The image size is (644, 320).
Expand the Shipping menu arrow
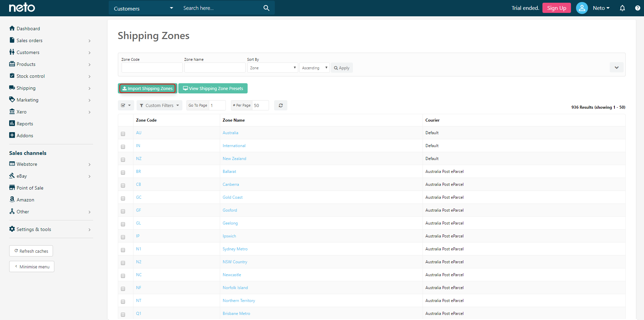[89, 88]
